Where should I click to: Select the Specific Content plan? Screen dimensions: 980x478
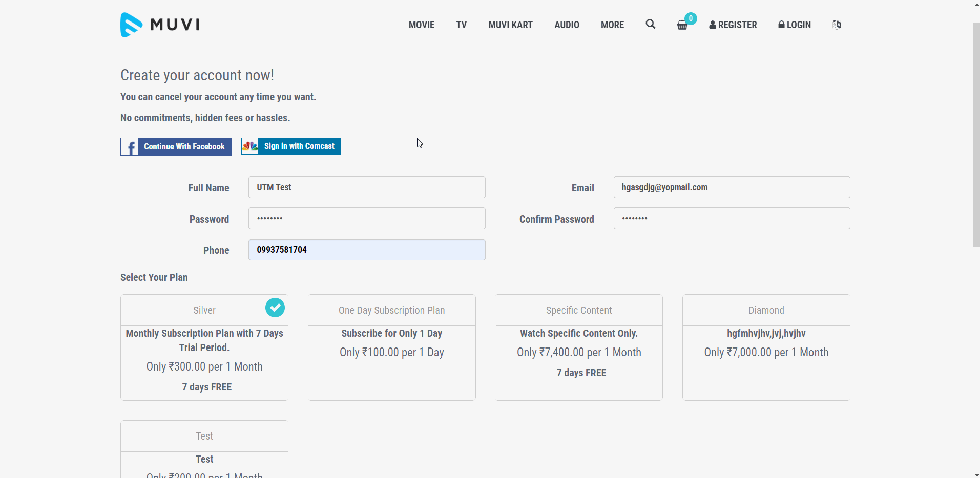(578, 347)
